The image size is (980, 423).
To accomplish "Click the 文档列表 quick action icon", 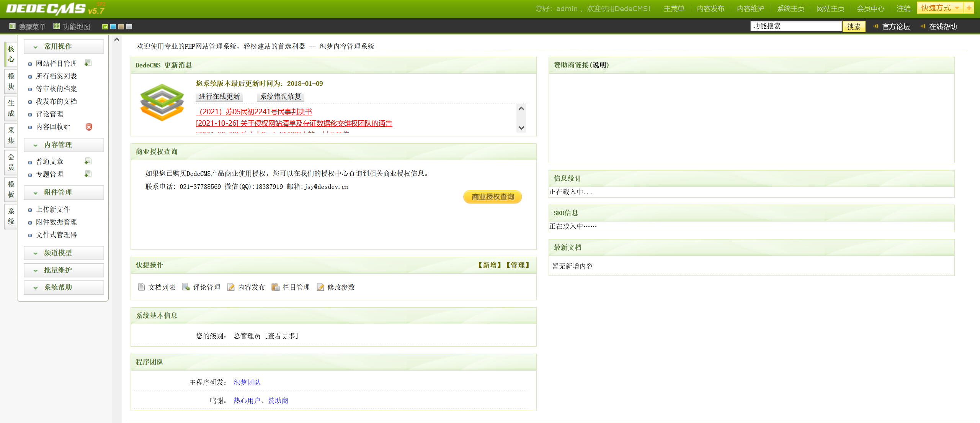I will [x=141, y=287].
